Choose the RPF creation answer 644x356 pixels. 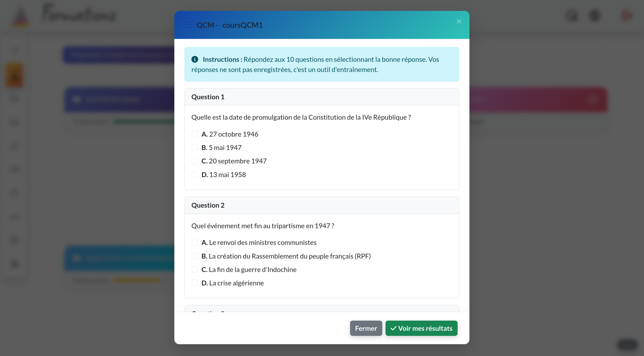[x=195, y=256]
